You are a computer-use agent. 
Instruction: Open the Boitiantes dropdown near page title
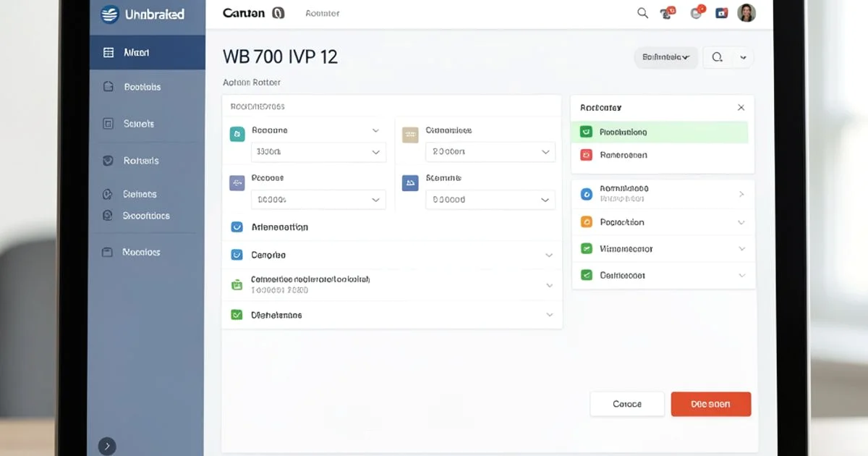(665, 57)
